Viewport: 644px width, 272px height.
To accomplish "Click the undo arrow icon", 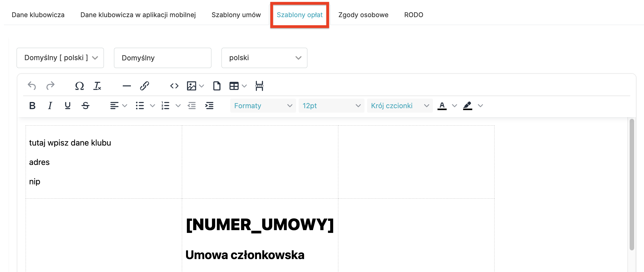I will [32, 86].
